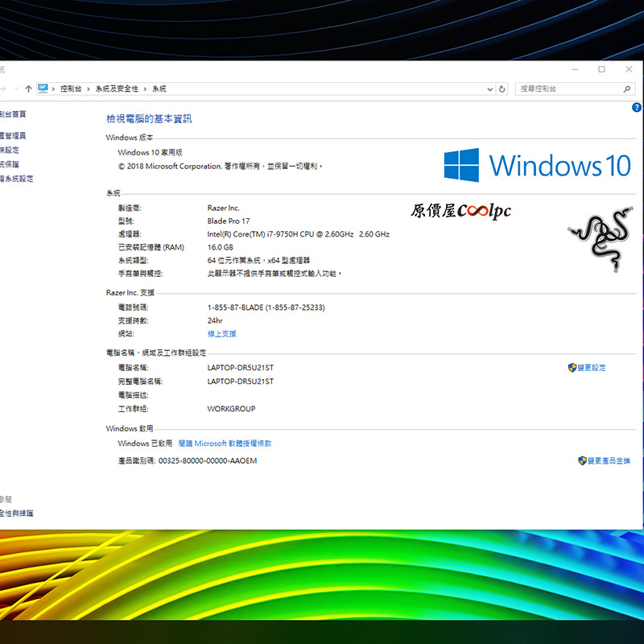The image size is (644, 644).
Task: Click the up arrow navigation button
Action: click(x=28, y=89)
